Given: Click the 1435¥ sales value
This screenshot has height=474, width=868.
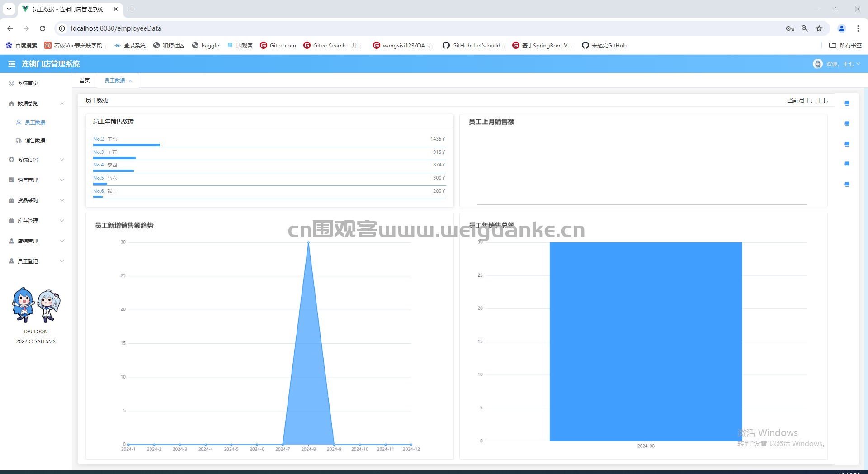Looking at the screenshot, I should pos(438,139).
